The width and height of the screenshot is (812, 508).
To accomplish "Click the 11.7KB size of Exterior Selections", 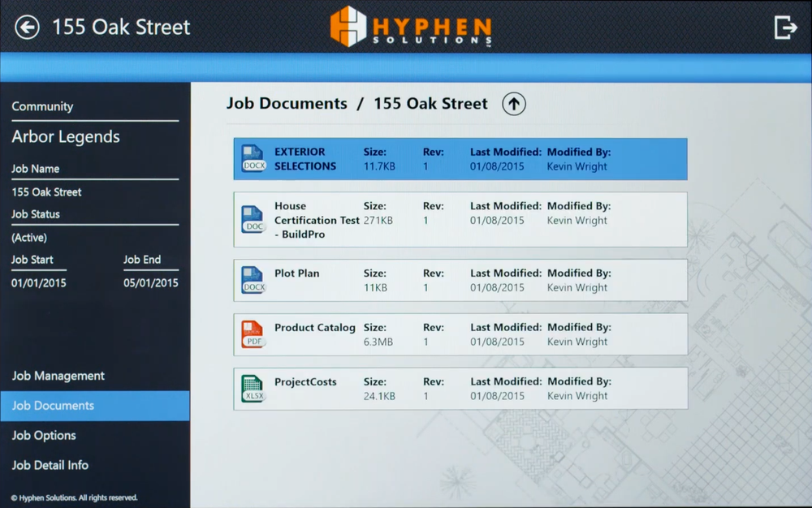I will point(379,166).
